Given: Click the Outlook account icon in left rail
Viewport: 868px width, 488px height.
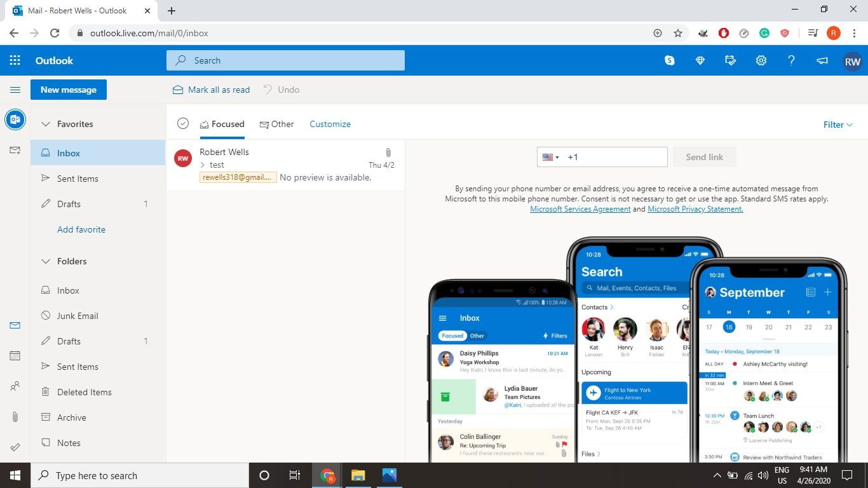Looking at the screenshot, I should pos(15,119).
